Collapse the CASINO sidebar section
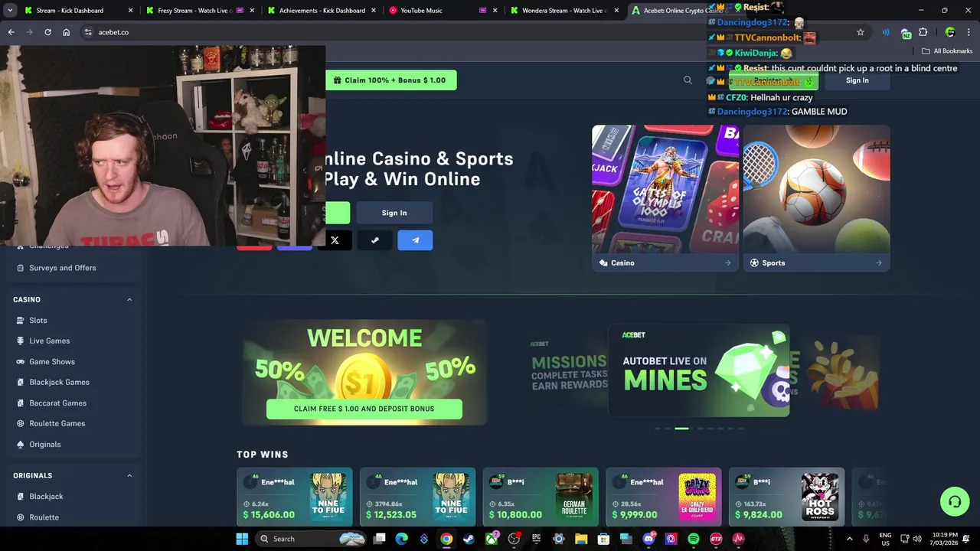Viewport: 980px width, 551px height. click(129, 299)
